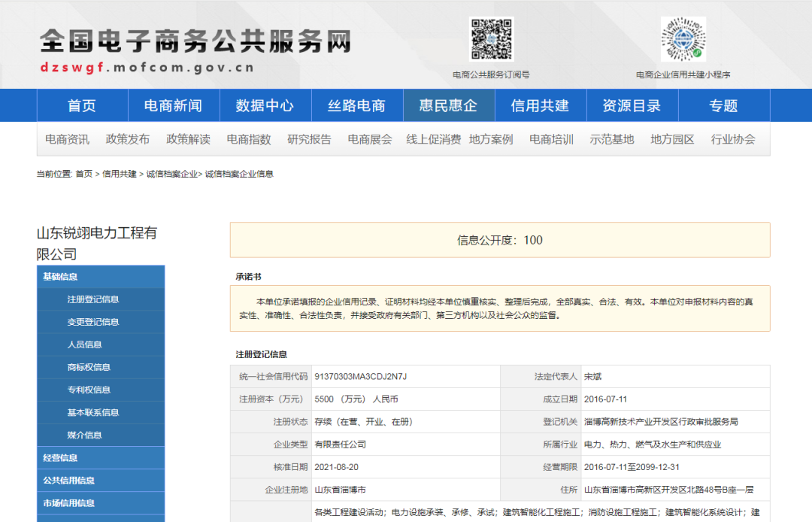The height and width of the screenshot is (522, 812).
Task: Open the 研究报告 submenu item
Action: [x=309, y=139]
